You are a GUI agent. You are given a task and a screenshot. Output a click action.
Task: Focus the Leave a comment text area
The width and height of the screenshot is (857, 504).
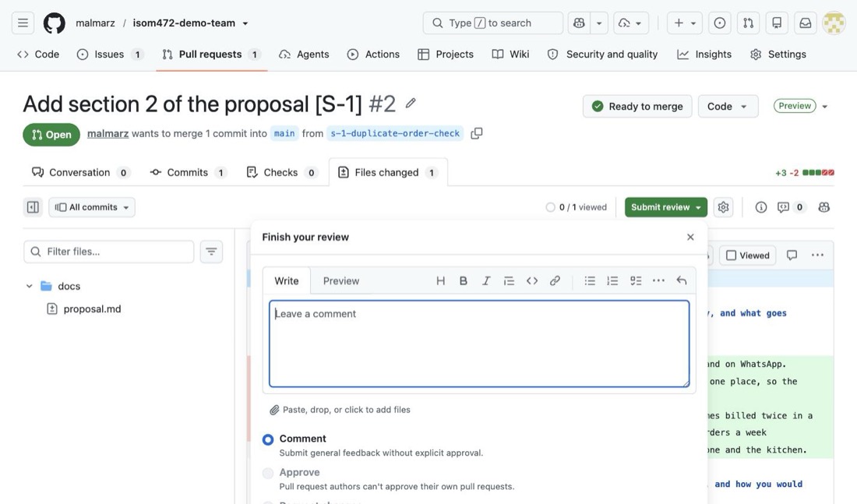[x=479, y=344]
